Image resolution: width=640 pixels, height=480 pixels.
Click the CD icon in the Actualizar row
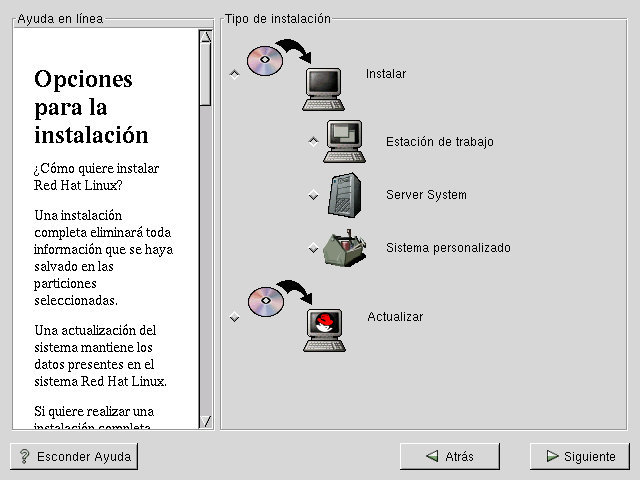click(x=265, y=300)
